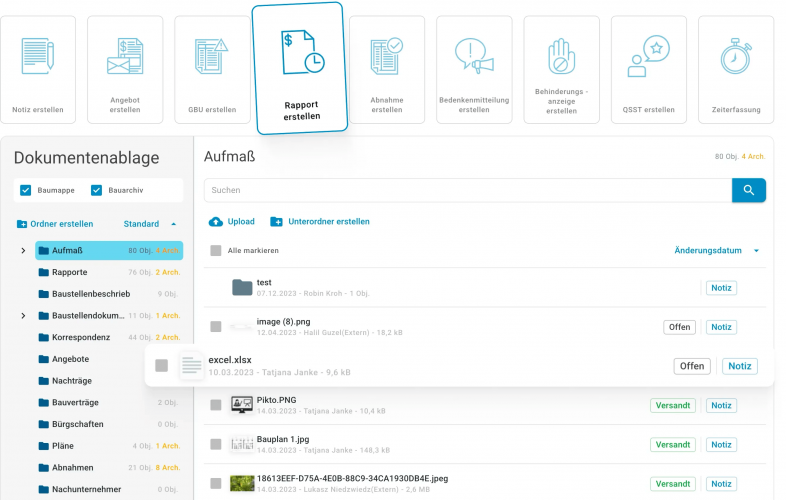Click Notiz button for Bauplan 1.jpg
The height and width of the screenshot is (500, 786).
pos(721,444)
